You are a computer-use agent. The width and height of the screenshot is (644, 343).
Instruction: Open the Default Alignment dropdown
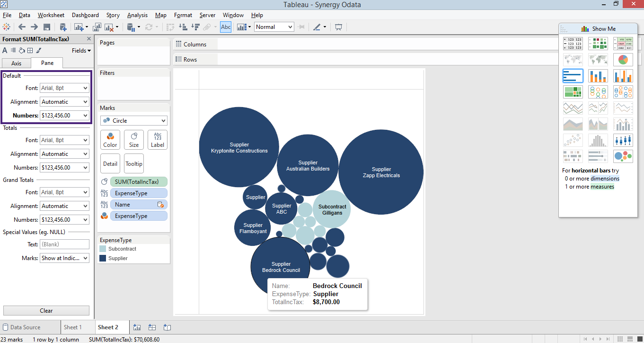tap(64, 101)
